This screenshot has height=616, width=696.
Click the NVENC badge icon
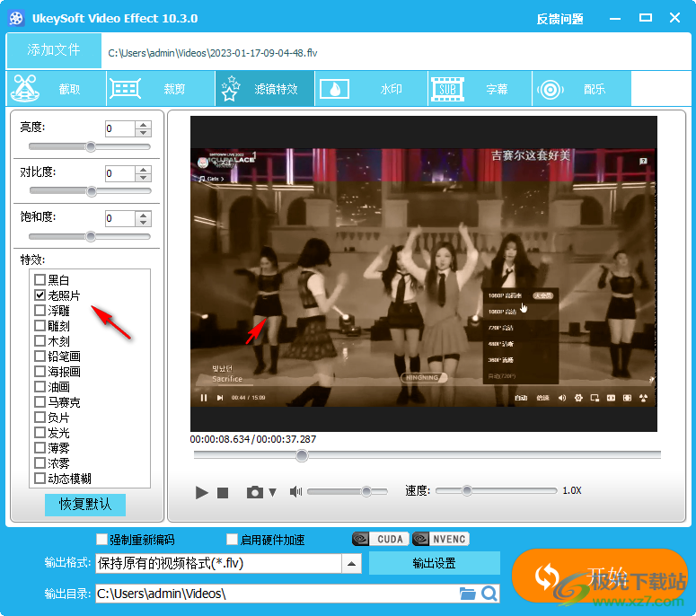coord(440,539)
